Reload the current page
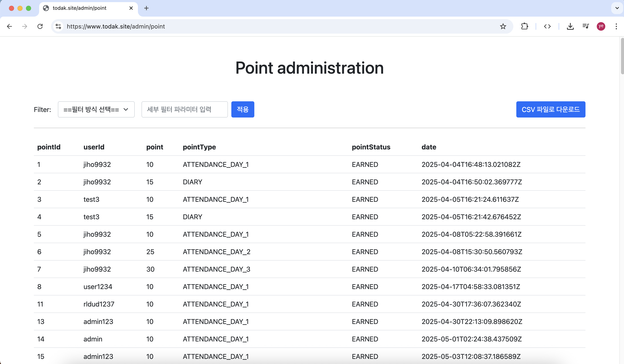Screen dimensions: 624x364 pos(40,26)
